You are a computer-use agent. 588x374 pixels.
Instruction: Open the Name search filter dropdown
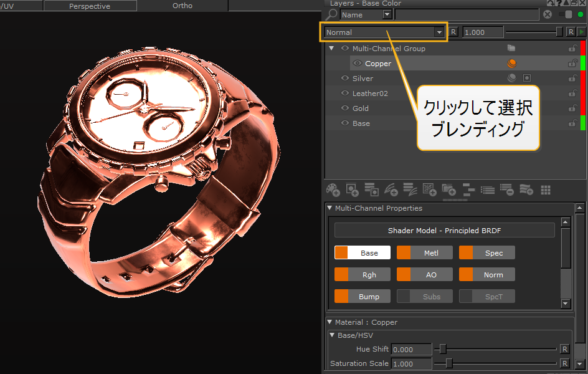(x=387, y=15)
